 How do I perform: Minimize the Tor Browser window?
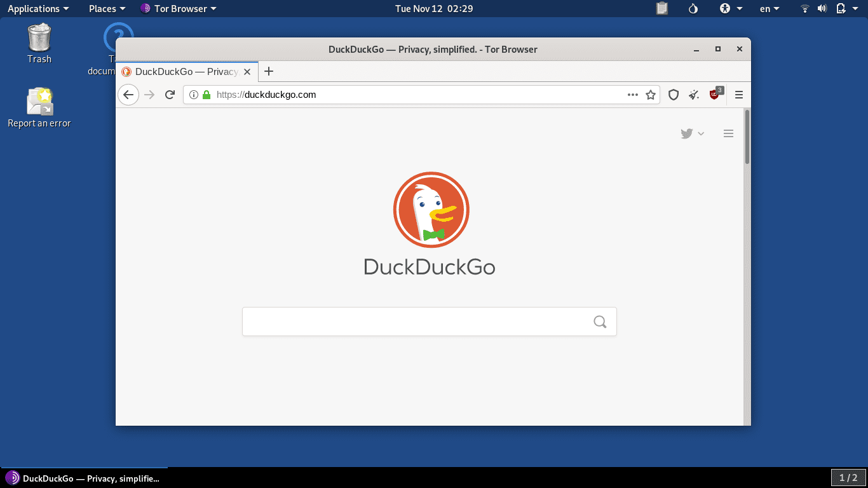(x=697, y=49)
